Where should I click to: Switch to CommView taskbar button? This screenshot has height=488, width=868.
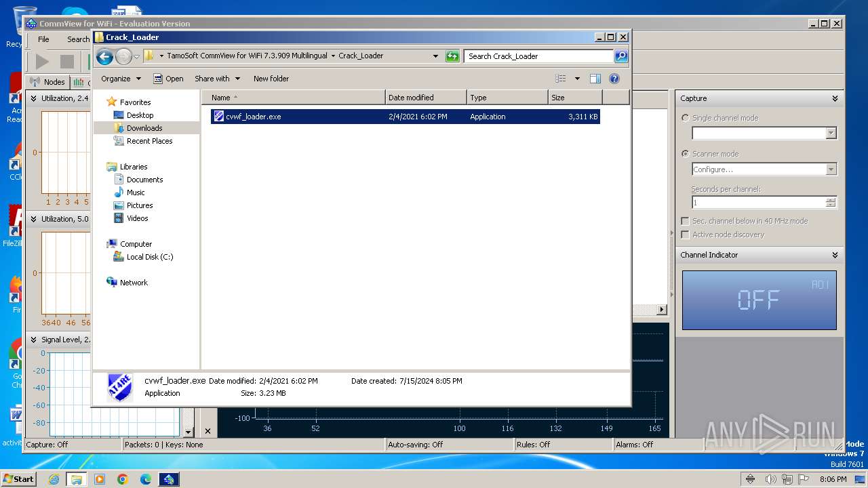169,479
